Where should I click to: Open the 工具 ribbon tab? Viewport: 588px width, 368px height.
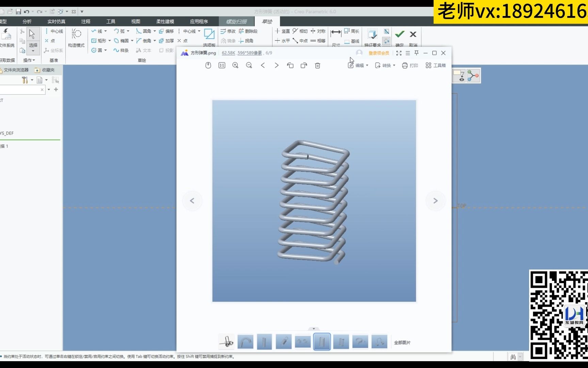tap(111, 21)
